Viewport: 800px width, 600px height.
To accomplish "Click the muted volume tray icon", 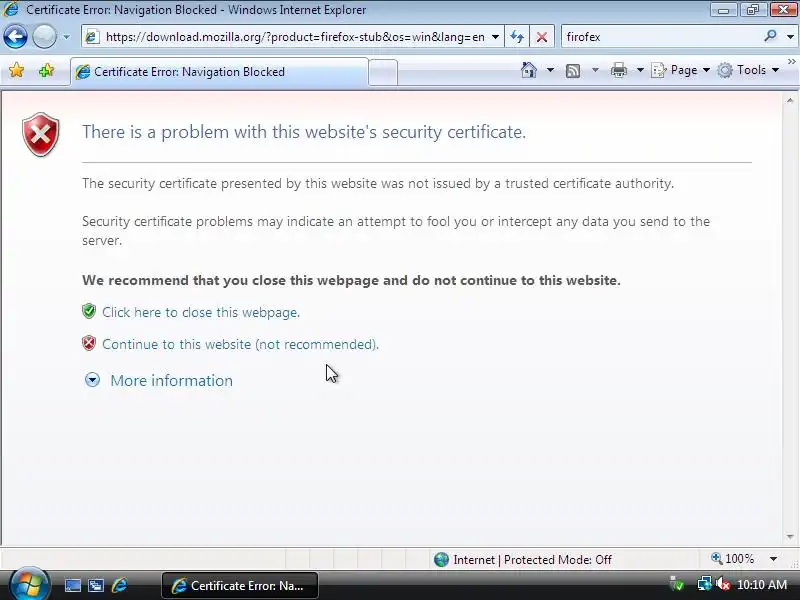I will point(722,584).
